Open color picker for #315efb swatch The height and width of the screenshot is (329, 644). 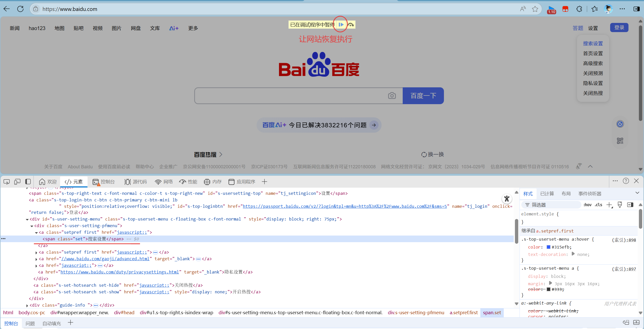coord(549,247)
